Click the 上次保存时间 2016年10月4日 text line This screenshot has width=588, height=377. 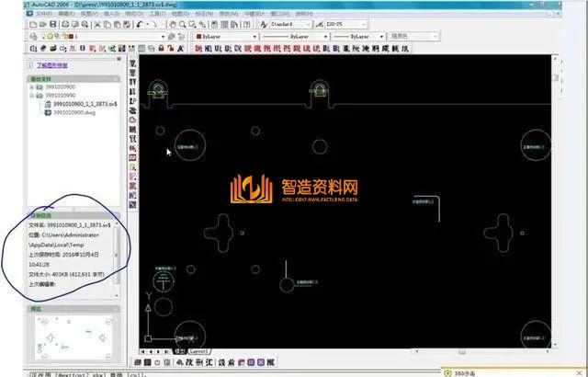click(63, 255)
